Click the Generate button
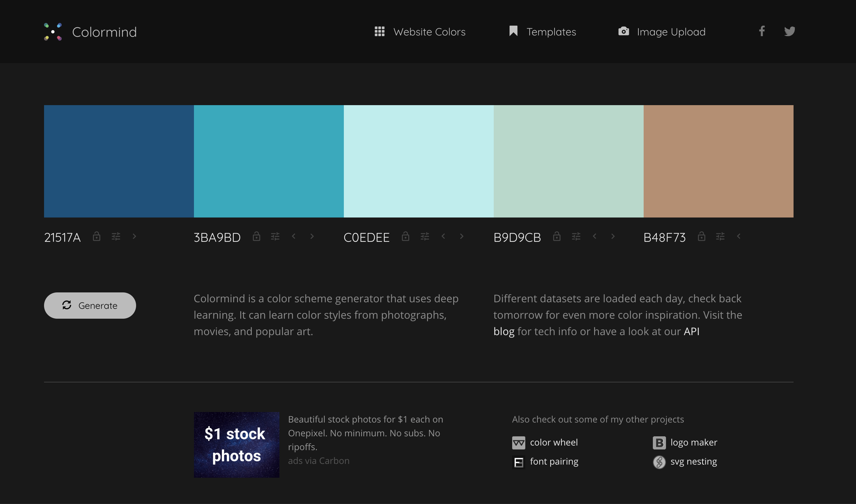856x504 pixels. tap(90, 305)
